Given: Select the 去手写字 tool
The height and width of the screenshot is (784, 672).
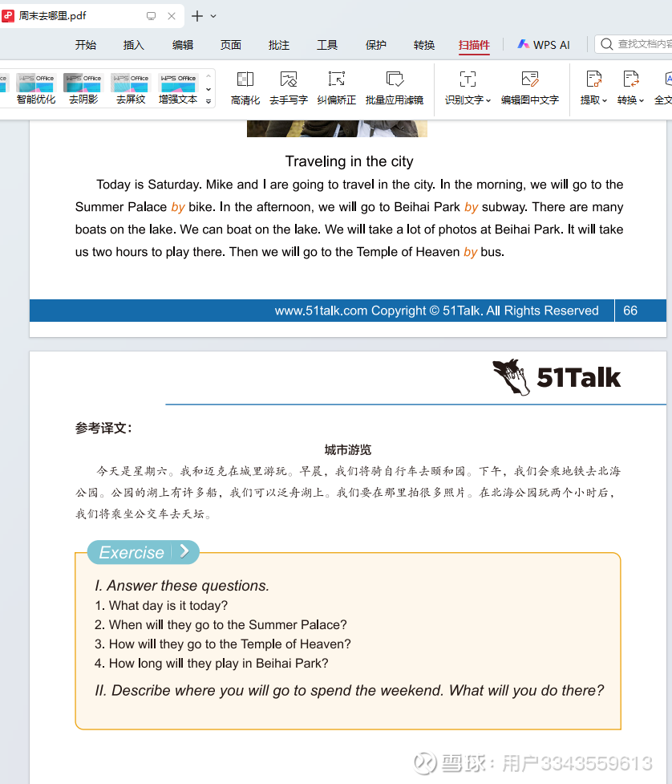Looking at the screenshot, I should 288,88.
